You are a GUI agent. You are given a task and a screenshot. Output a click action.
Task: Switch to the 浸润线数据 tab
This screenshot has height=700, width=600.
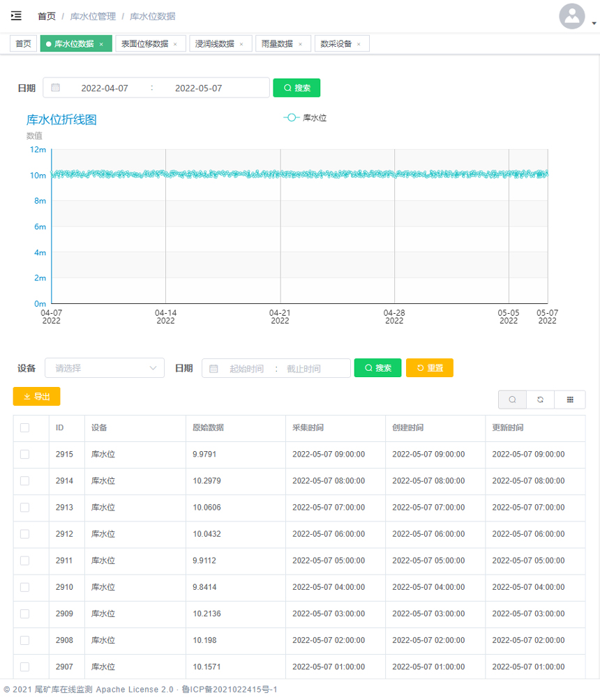214,44
